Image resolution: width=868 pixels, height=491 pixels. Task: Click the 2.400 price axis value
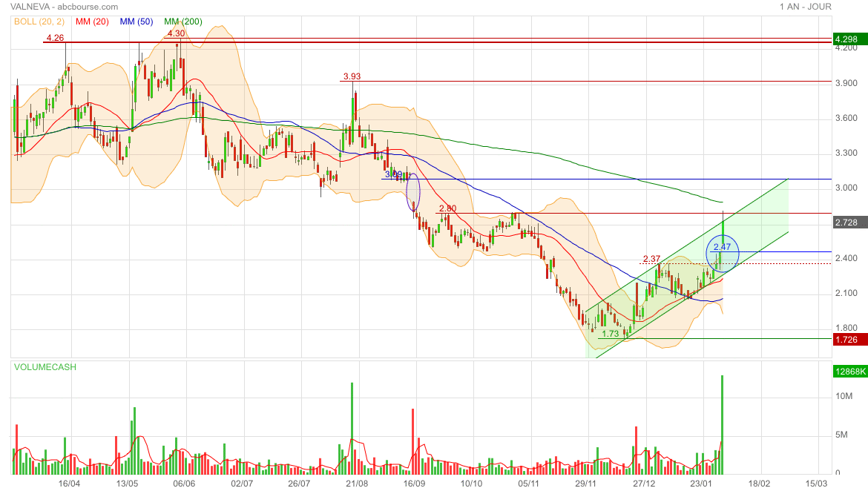coord(846,258)
